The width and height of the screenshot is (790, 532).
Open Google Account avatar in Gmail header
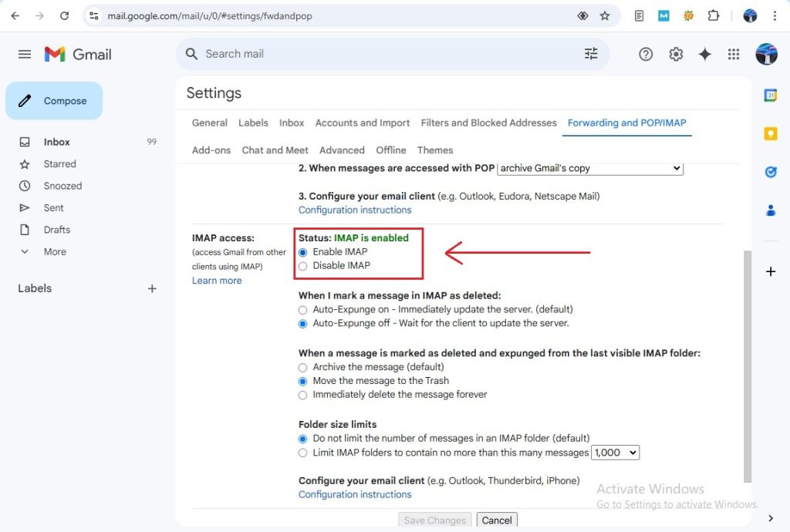tap(766, 54)
